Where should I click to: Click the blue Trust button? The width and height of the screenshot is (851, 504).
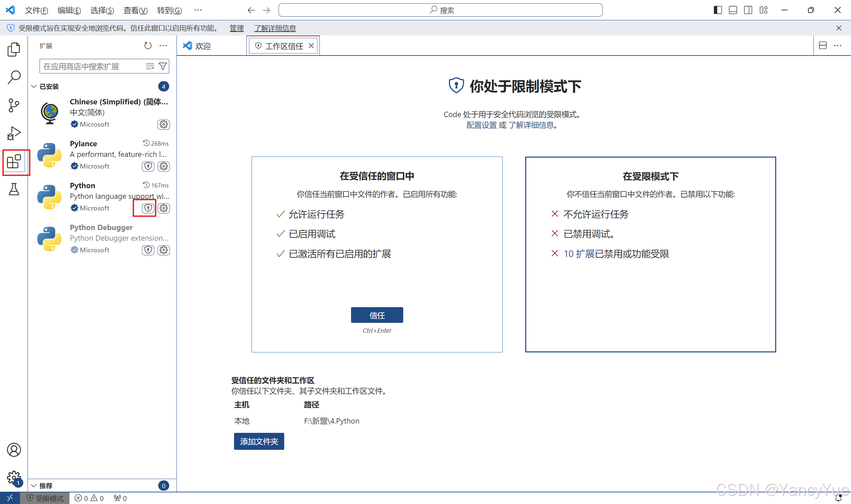click(377, 315)
